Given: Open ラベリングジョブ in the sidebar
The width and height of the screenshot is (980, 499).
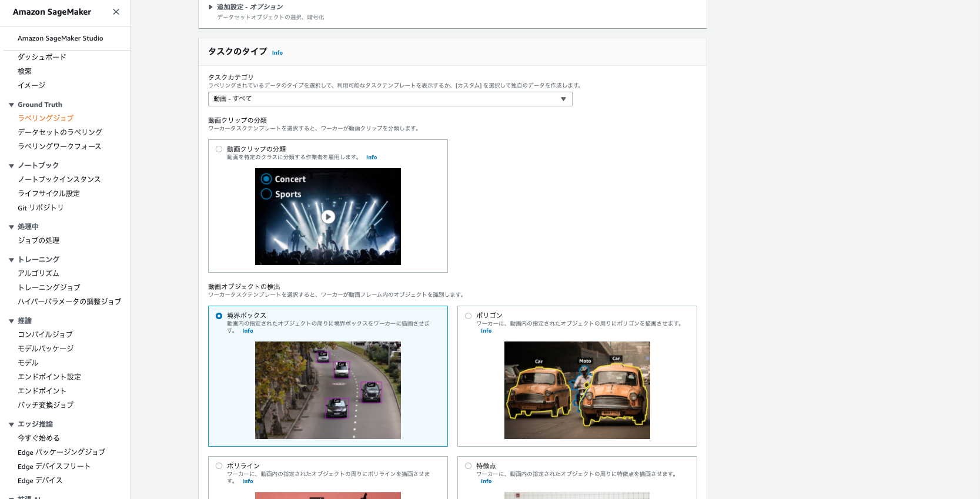Looking at the screenshot, I should [x=45, y=118].
